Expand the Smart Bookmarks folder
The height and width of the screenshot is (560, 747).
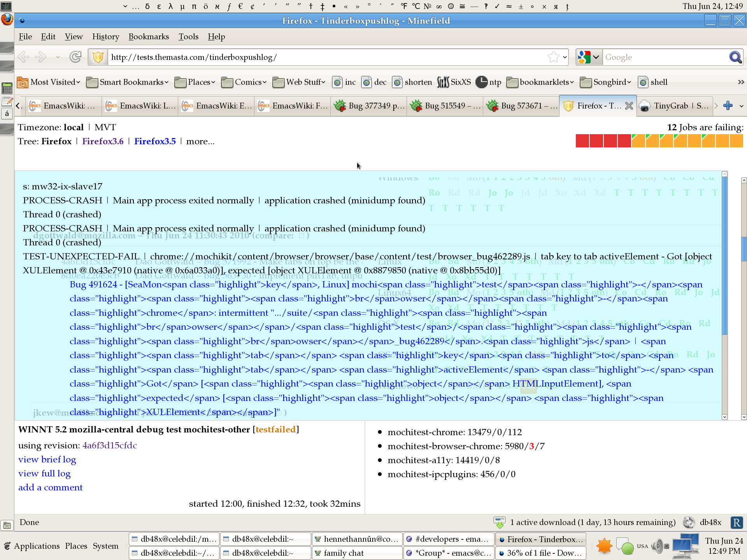point(127,82)
